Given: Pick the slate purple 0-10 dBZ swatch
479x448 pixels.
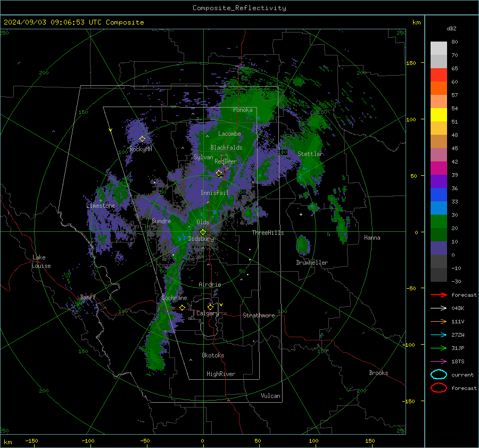Looking at the screenshot, I should (439, 248).
